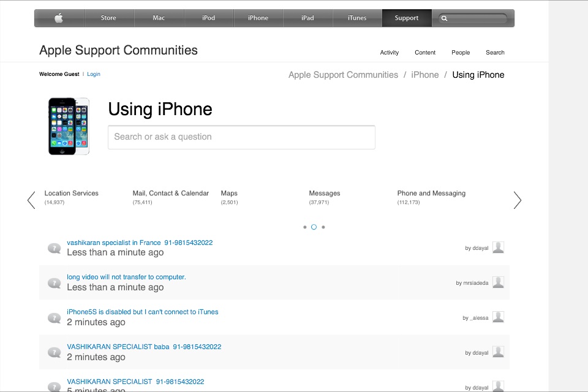The width and height of the screenshot is (588, 392).
Task: Click the 'Welcome Guest' text
Action: click(59, 74)
